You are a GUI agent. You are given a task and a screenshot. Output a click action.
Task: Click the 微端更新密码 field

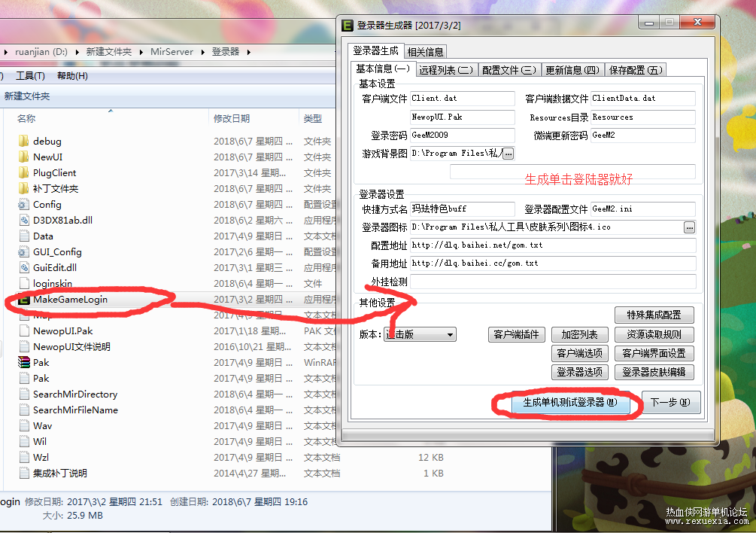[643, 135]
